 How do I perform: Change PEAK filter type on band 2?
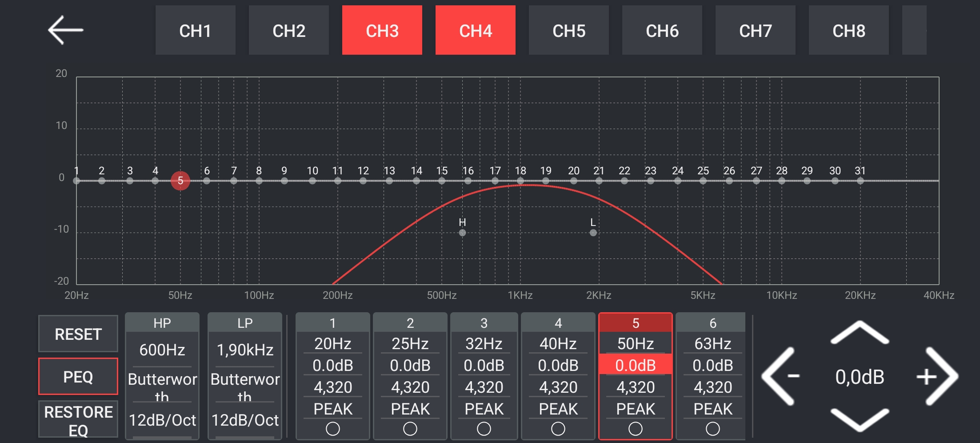(x=410, y=409)
